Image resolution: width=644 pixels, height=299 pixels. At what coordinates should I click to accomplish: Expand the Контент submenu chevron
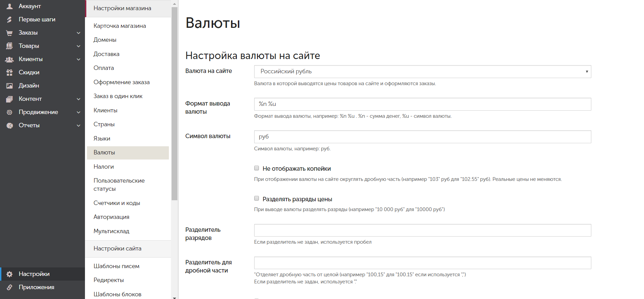[79, 99]
